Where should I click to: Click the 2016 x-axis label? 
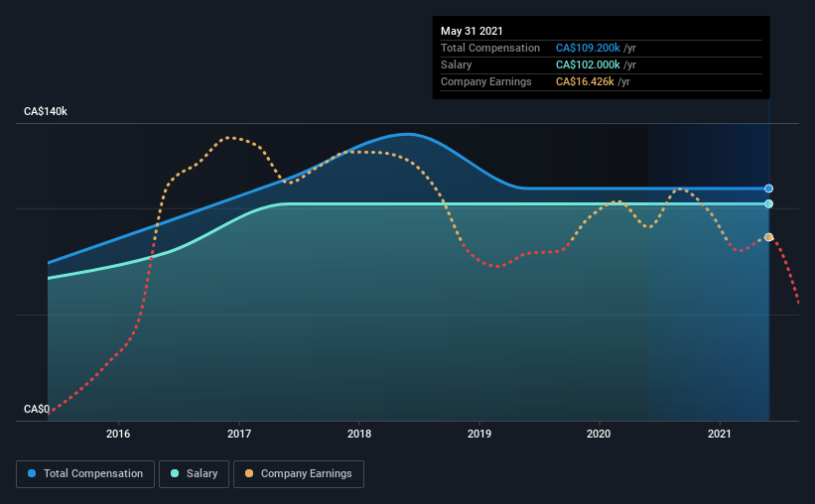pyautogui.click(x=118, y=434)
